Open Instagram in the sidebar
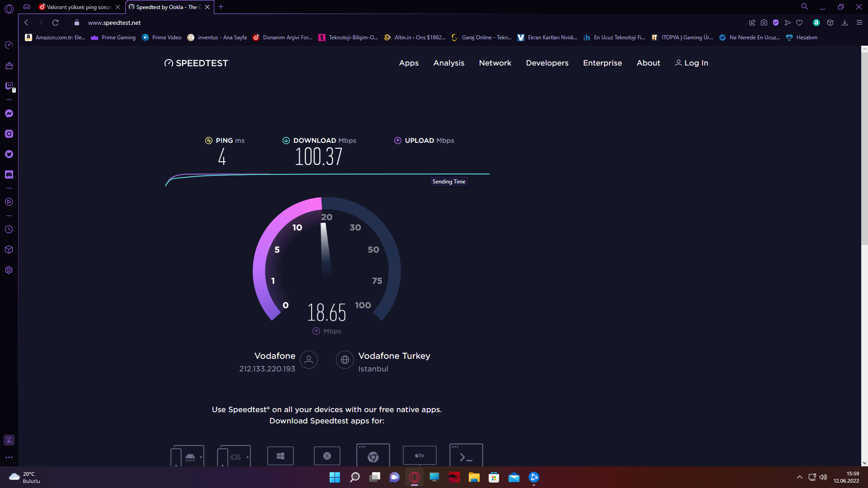Screen dimensions: 868x488 click(9, 134)
